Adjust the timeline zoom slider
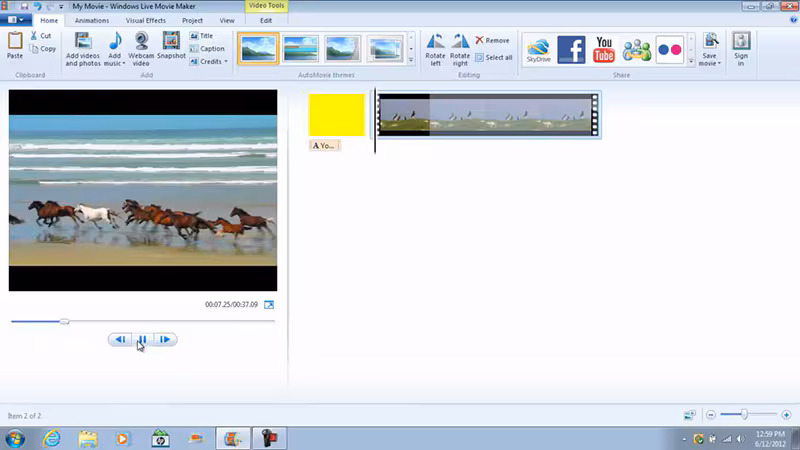 pos(744,414)
